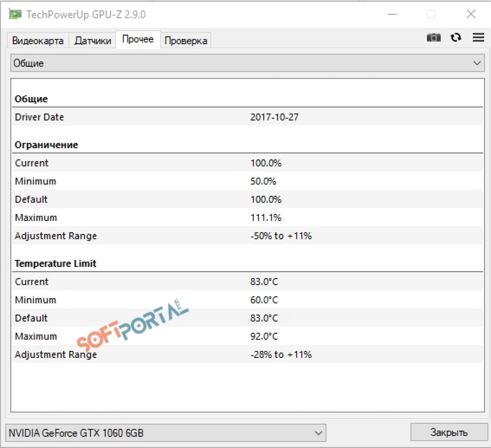This screenshot has height=448, width=491.
Task: Click Default power limit value 100.0%
Action: [x=266, y=199]
